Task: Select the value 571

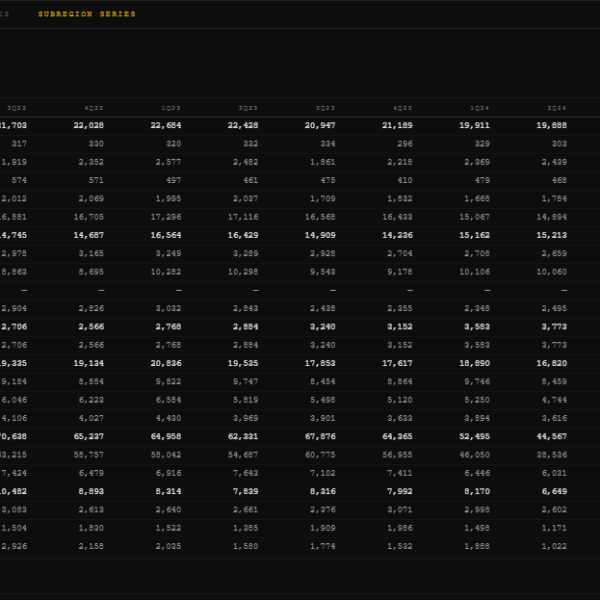Action: click(96, 180)
